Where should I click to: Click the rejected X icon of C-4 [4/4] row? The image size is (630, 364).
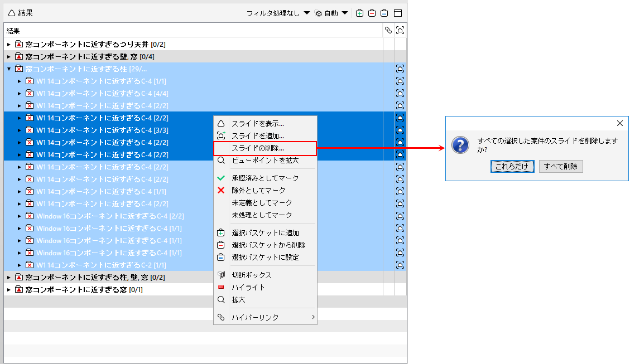click(30, 93)
